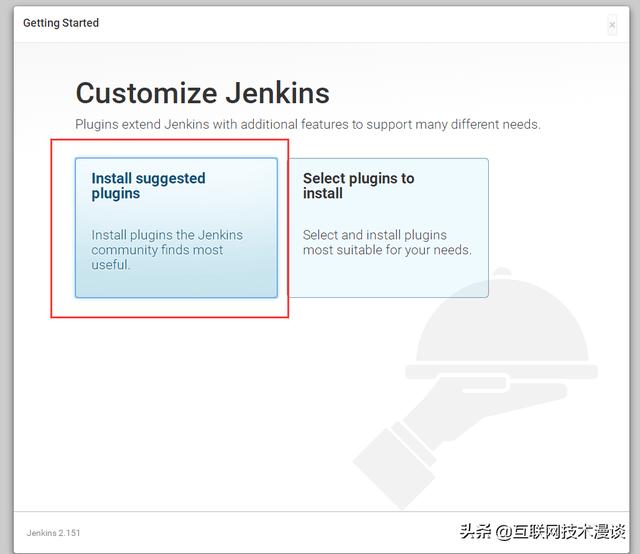Choose the Install suggested plugins option
Screen dimensions: 640x554
(176, 227)
